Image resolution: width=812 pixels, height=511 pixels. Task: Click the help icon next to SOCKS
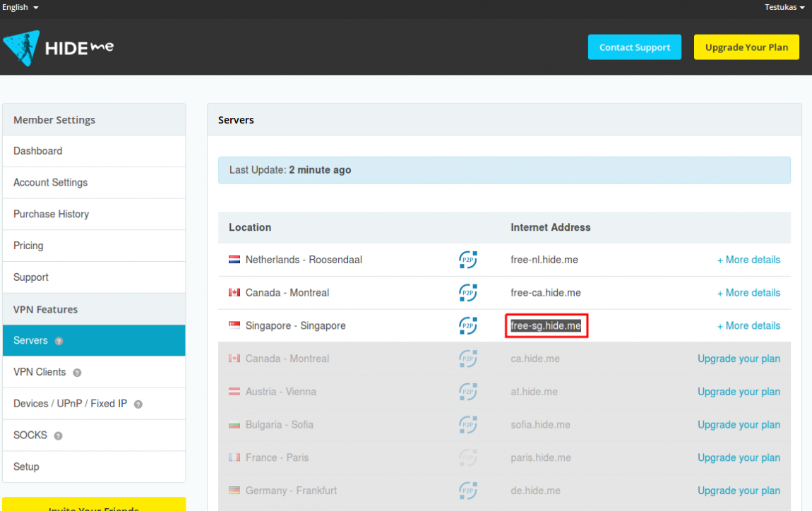[56, 435]
